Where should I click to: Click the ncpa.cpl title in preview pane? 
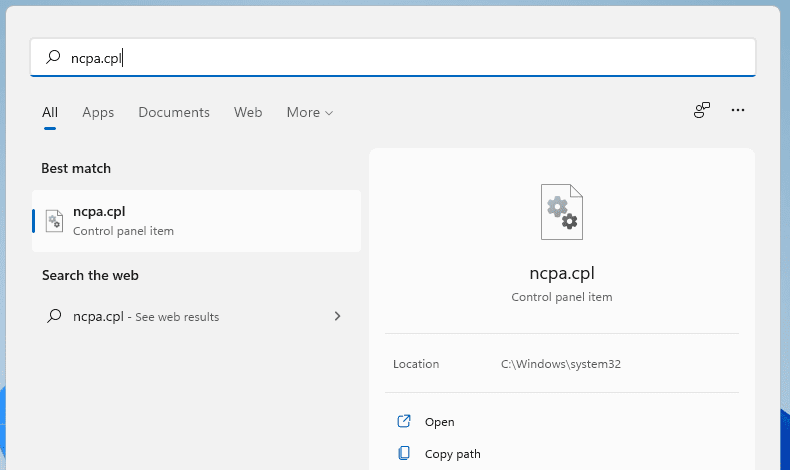point(562,273)
